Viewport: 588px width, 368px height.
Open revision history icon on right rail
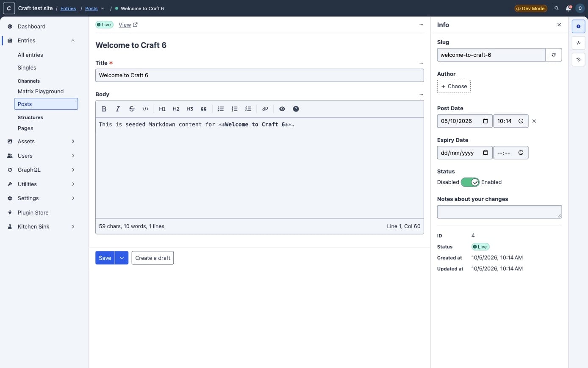pyautogui.click(x=579, y=60)
